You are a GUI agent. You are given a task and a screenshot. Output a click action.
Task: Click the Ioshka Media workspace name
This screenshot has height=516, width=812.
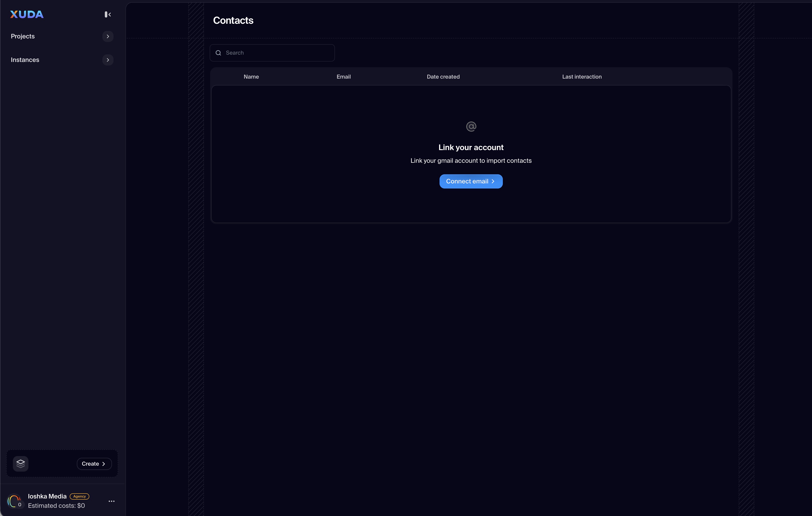(x=47, y=496)
